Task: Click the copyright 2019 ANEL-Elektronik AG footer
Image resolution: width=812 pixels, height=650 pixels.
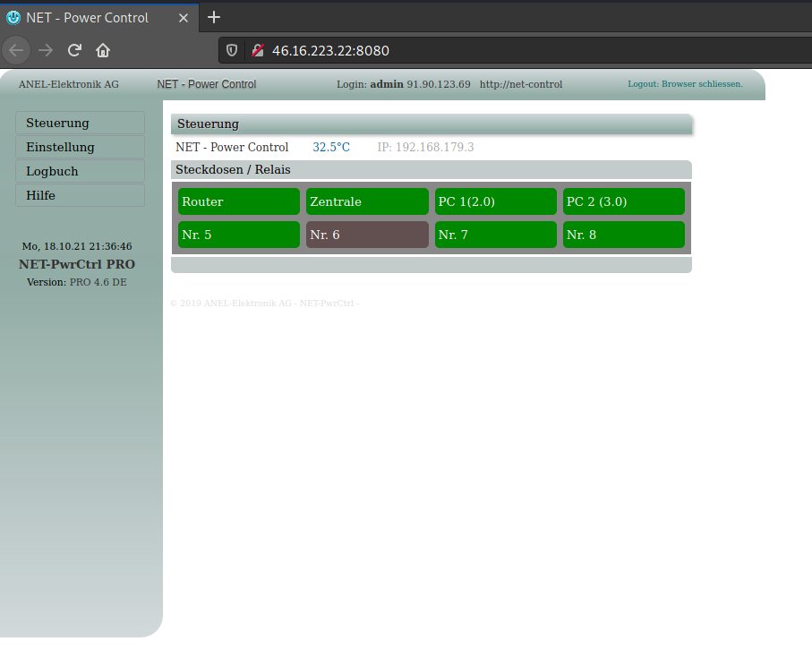Action: click(264, 303)
